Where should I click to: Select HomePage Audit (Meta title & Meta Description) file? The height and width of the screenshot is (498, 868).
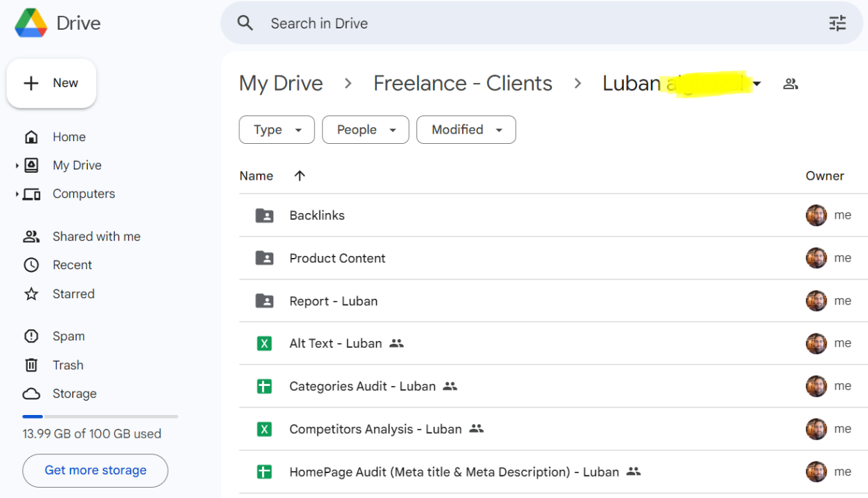(454, 472)
